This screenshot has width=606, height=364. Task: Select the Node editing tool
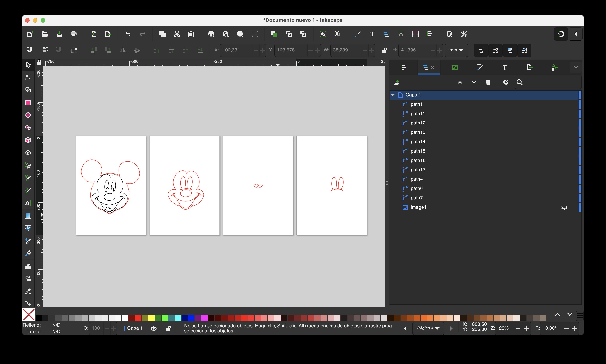[28, 77]
